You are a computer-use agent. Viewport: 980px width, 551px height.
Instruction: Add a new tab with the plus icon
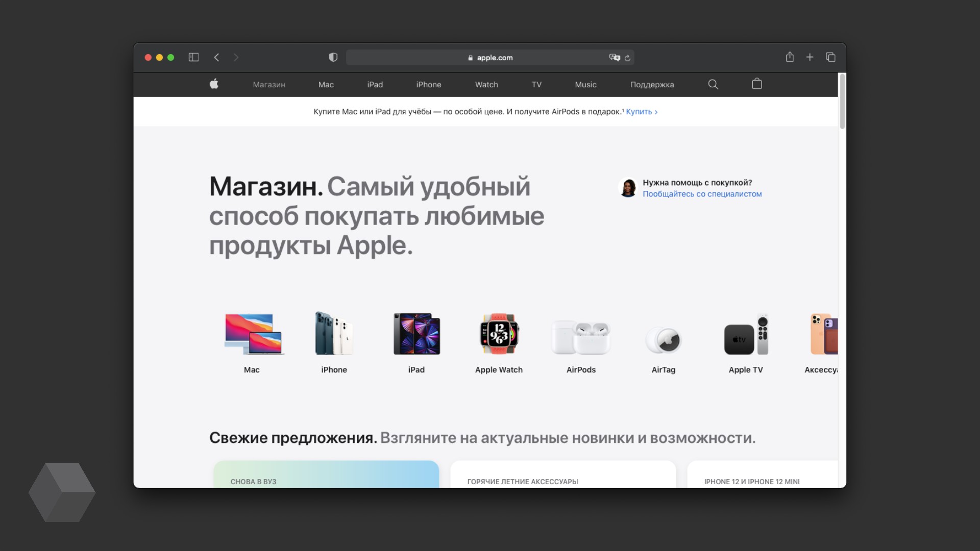coord(810,57)
